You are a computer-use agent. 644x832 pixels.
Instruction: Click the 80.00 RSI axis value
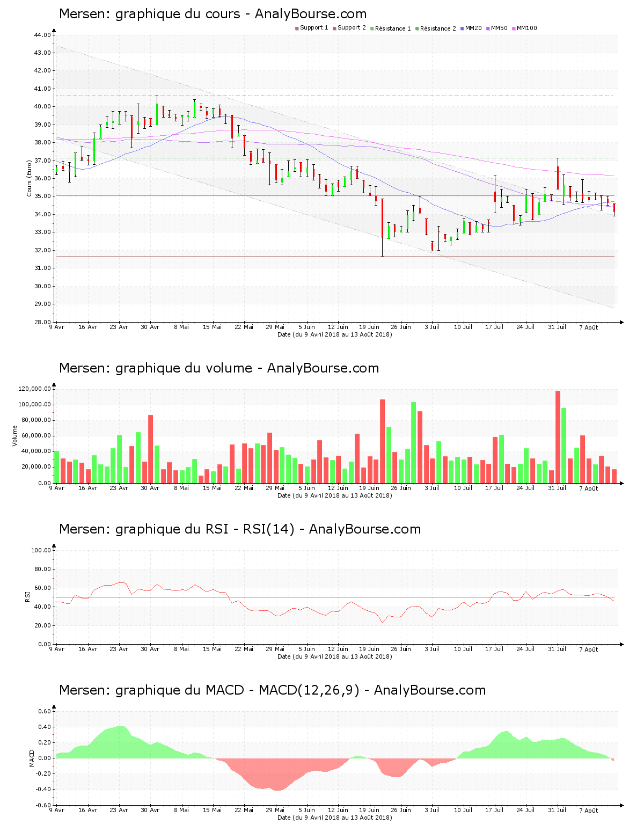coord(42,569)
